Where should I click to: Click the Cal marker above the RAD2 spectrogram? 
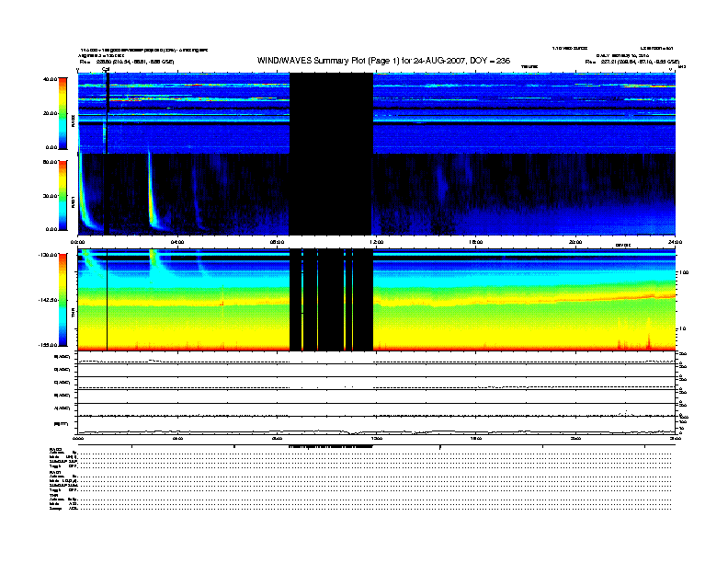(106, 70)
